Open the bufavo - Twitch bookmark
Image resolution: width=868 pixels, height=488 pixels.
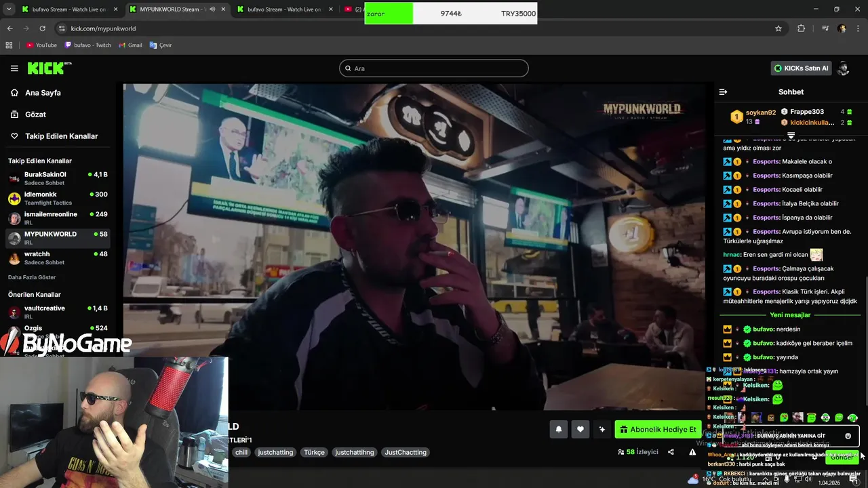[87, 45]
